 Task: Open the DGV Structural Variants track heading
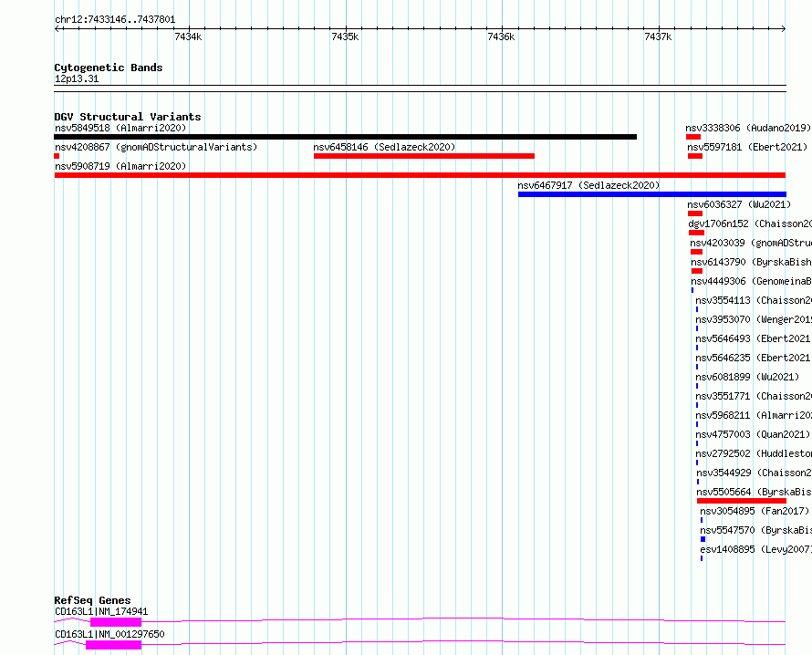click(x=128, y=117)
